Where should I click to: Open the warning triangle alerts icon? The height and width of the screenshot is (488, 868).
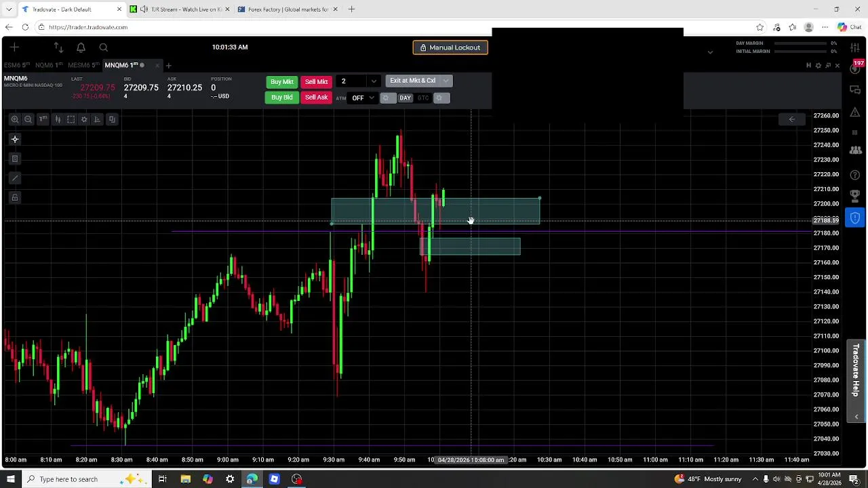pyautogui.click(x=855, y=112)
